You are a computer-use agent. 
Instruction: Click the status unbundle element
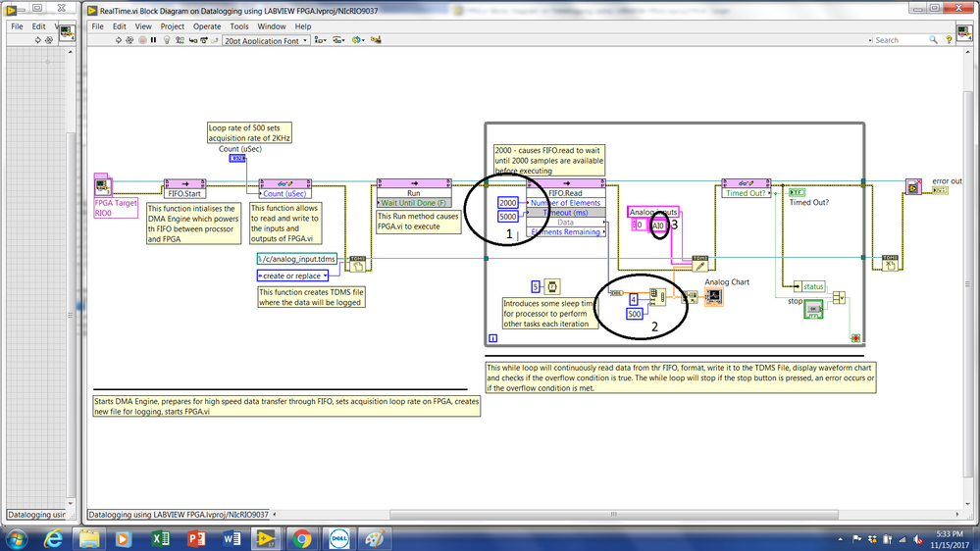coord(809,286)
